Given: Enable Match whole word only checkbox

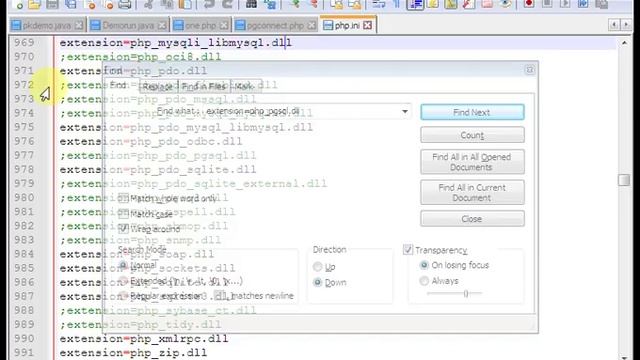Looking at the screenshot, I should click(x=123, y=198).
